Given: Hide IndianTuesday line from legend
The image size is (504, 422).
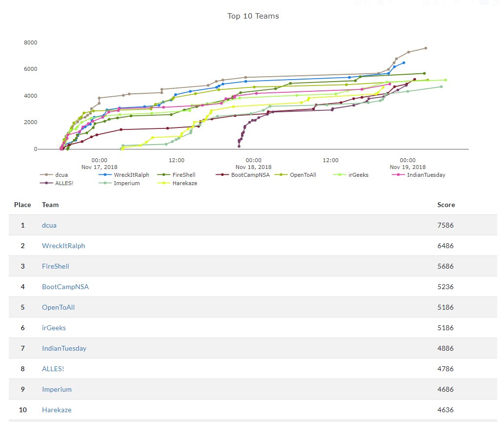Looking at the screenshot, I should point(418,175).
